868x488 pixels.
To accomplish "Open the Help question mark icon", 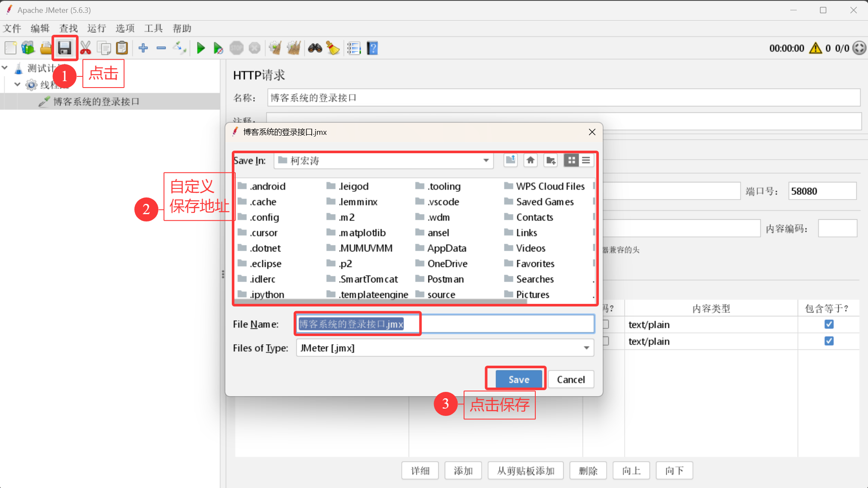I will [x=372, y=48].
